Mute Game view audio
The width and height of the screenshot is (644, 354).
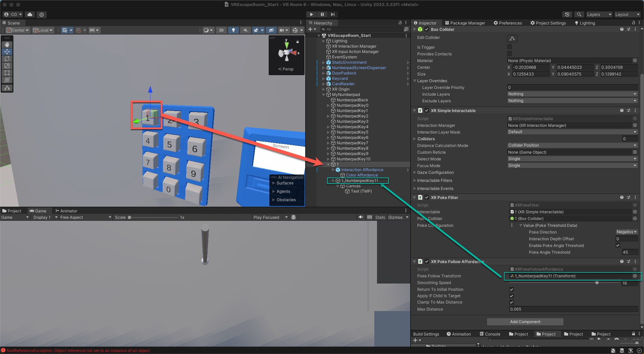coord(361,217)
